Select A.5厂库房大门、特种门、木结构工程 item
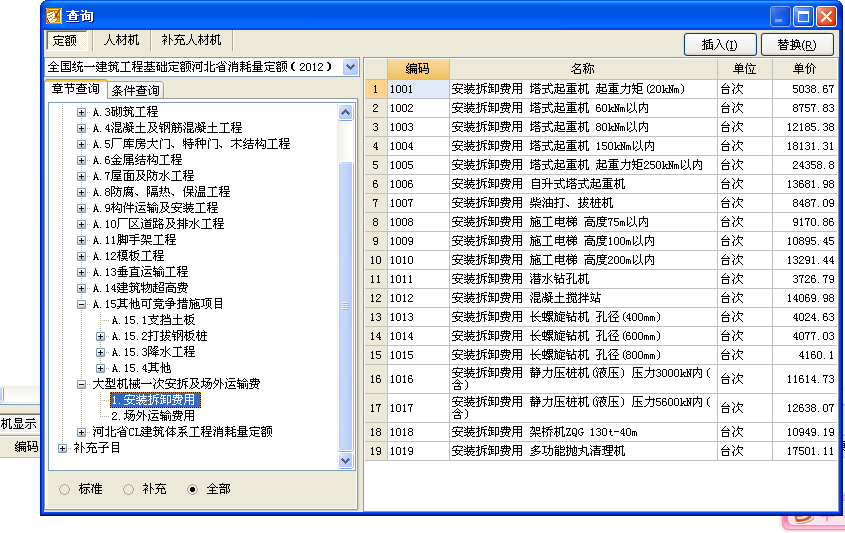This screenshot has width=845, height=533. click(191, 144)
